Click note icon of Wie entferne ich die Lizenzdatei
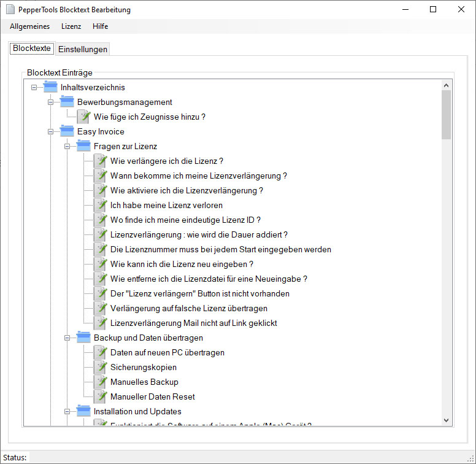476x464 pixels. (x=101, y=279)
